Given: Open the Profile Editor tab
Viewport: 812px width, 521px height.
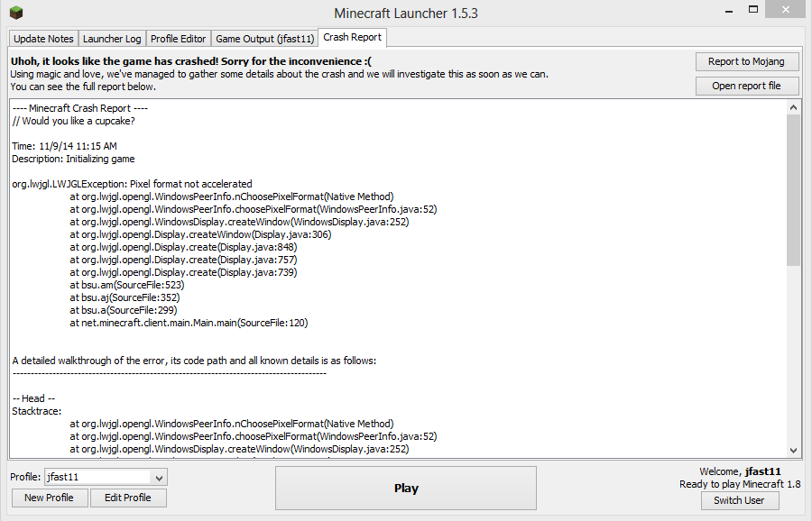Looking at the screenshot, I should 178,39.
